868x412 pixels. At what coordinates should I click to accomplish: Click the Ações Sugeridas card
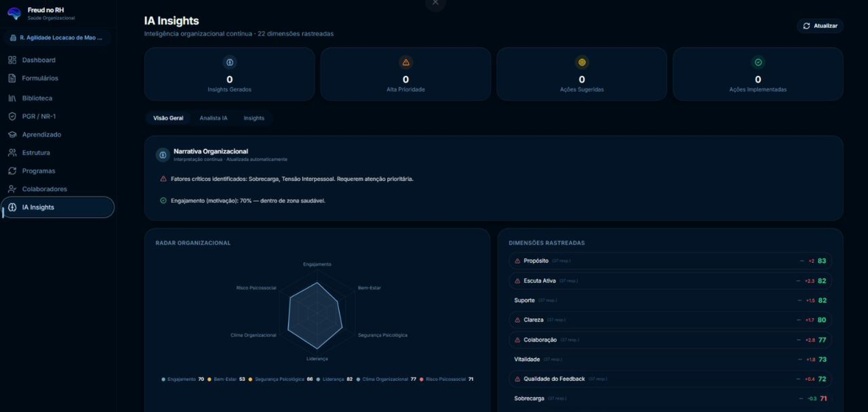point(582,74)
